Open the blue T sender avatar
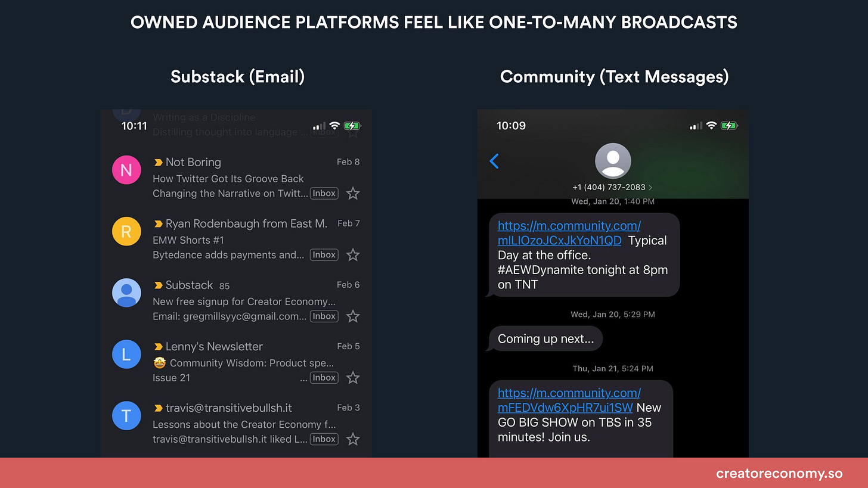 click(x=126, y=416)
